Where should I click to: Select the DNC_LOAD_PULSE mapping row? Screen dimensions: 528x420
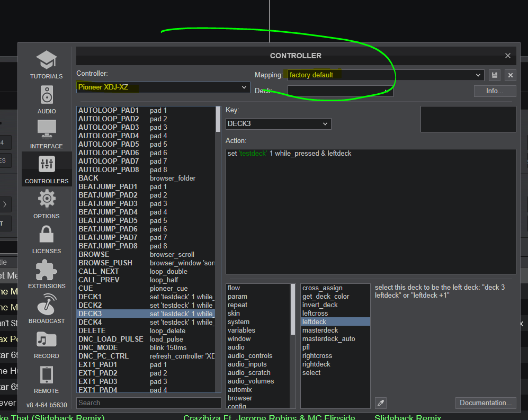click(x=146, y=339)
